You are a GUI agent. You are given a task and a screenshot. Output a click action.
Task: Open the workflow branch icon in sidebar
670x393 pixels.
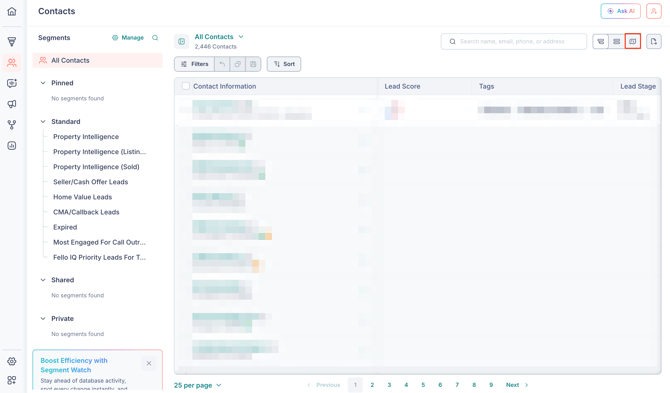tap(12, 125)
